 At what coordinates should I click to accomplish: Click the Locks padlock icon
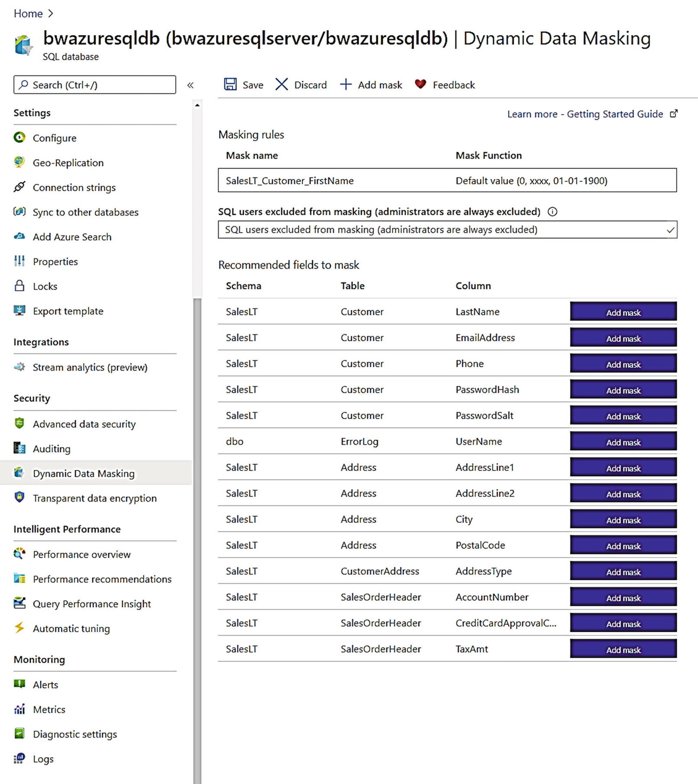pos(20,285)
